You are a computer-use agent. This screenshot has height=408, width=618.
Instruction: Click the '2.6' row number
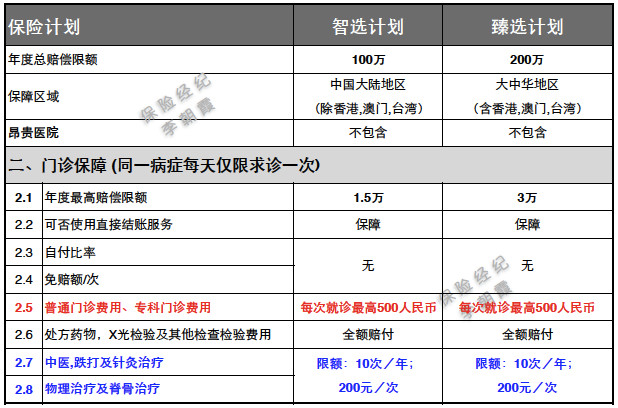tap(24, 335)
